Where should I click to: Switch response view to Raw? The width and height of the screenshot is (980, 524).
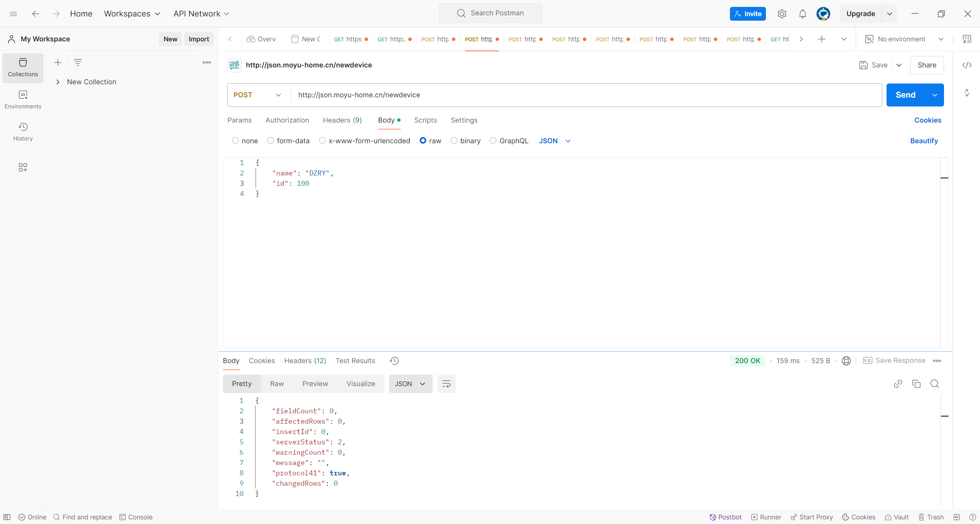coord(277,384)
